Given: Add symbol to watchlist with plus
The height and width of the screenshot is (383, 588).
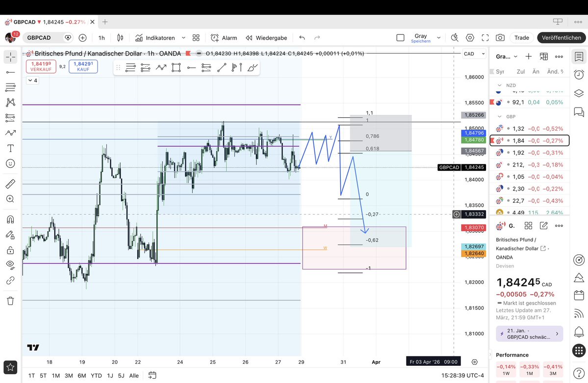Looking at the screenshot, I should 528,56.
